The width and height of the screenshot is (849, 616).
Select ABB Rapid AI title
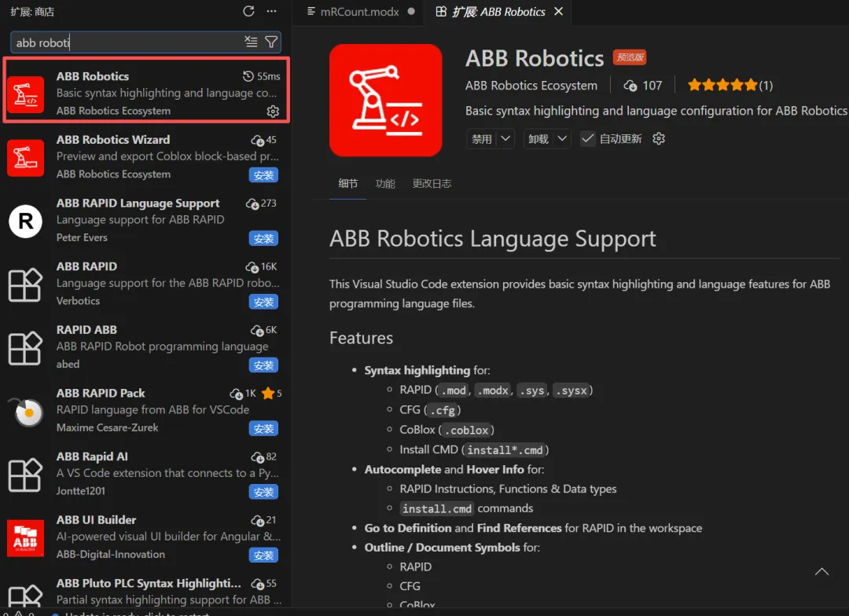click(x=92, y=456)
